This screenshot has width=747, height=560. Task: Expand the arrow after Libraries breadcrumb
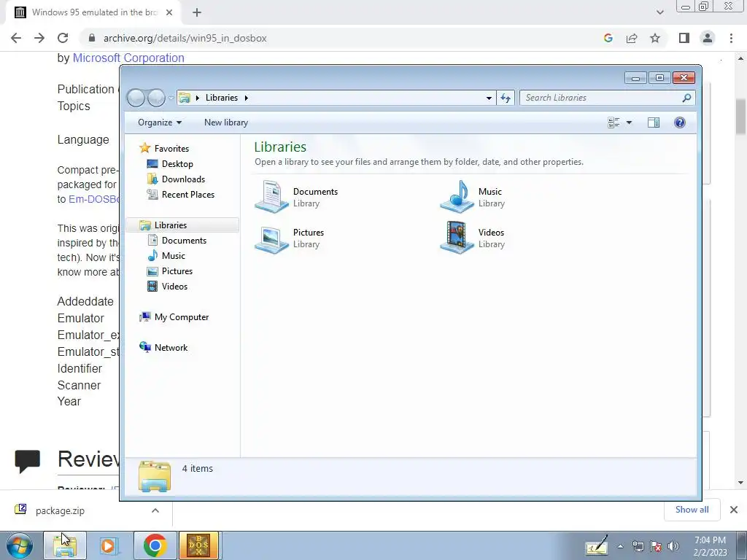pyautogui.click(x=247, y=98)
